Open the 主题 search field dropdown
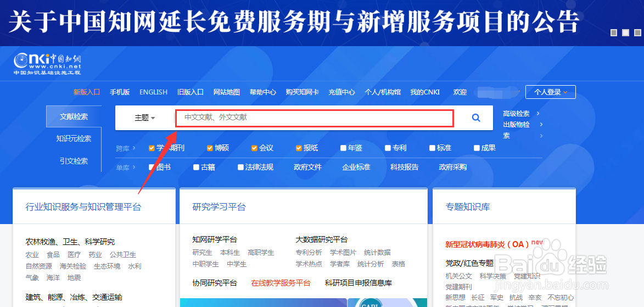The width and height of the screenshot is (644, 307). [145, 118]
